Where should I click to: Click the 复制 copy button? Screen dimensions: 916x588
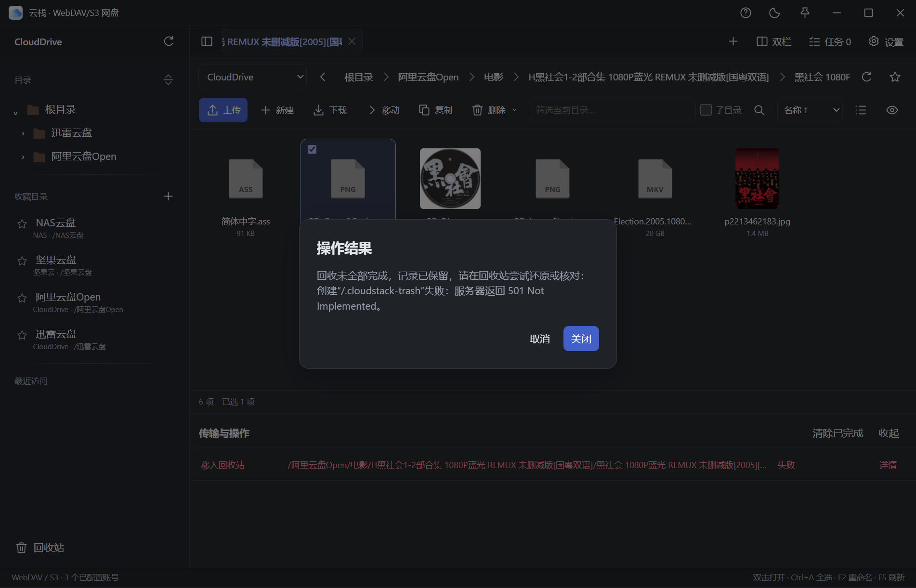(x=435, y=110)
